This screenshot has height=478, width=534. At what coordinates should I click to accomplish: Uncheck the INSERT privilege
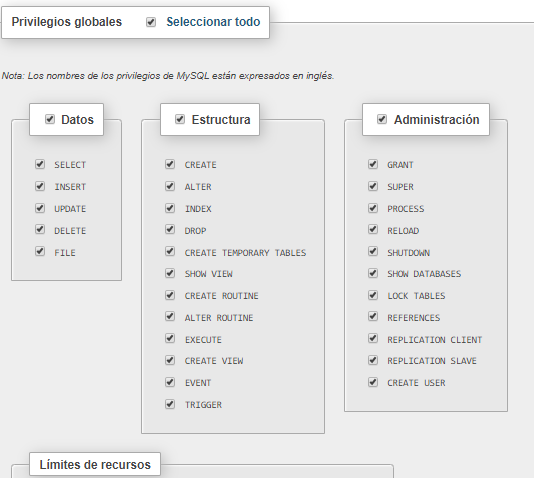click(40, 186)
